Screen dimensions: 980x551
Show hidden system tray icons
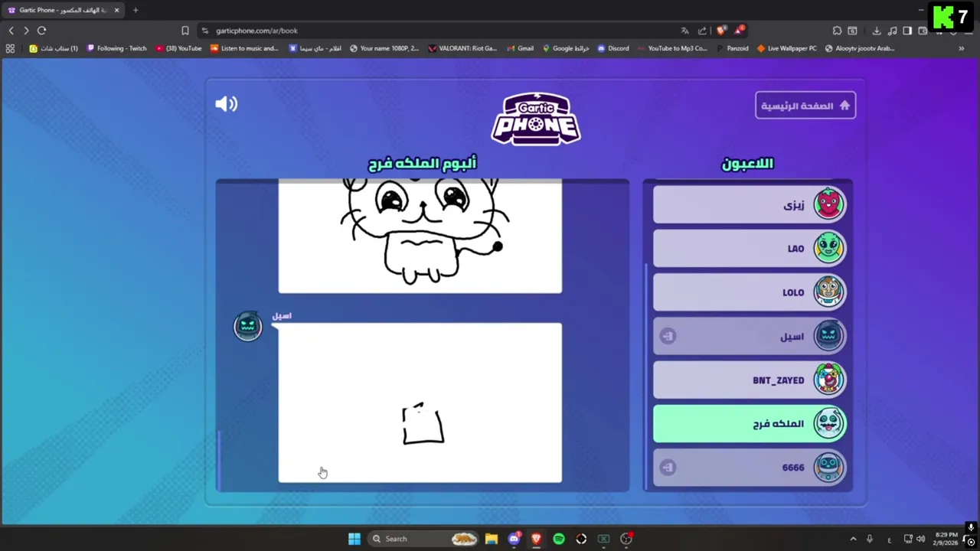click(853, 539)
